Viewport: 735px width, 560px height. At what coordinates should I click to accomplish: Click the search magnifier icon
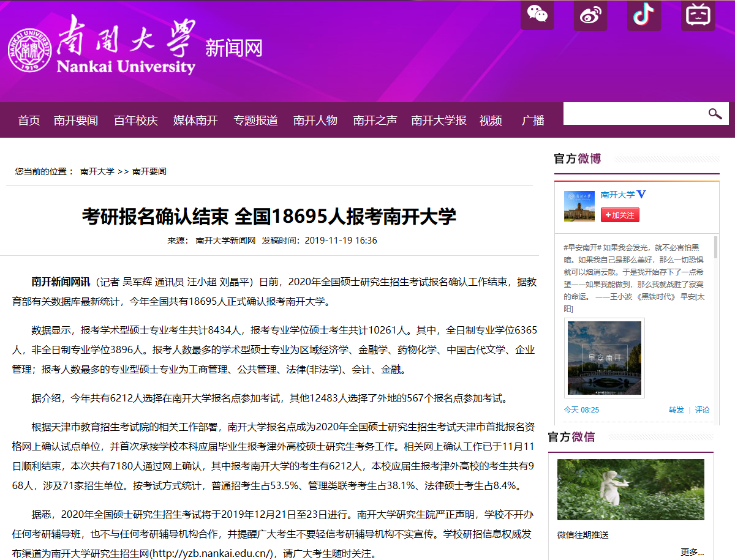715,114
